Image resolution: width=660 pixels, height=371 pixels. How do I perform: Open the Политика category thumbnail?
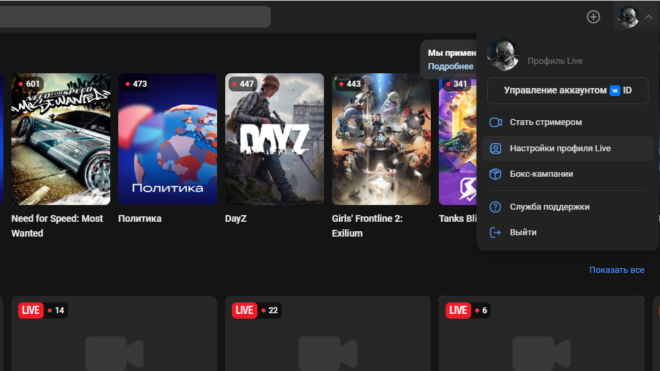[x=168, y=139]
